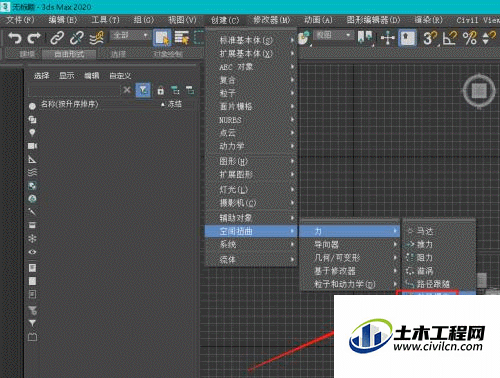Image resolution: width=500 pixels, height=378 pixels.
Task: Open the 渲染(R) menu
Action: pyautogui.click(x=429, y=20)
